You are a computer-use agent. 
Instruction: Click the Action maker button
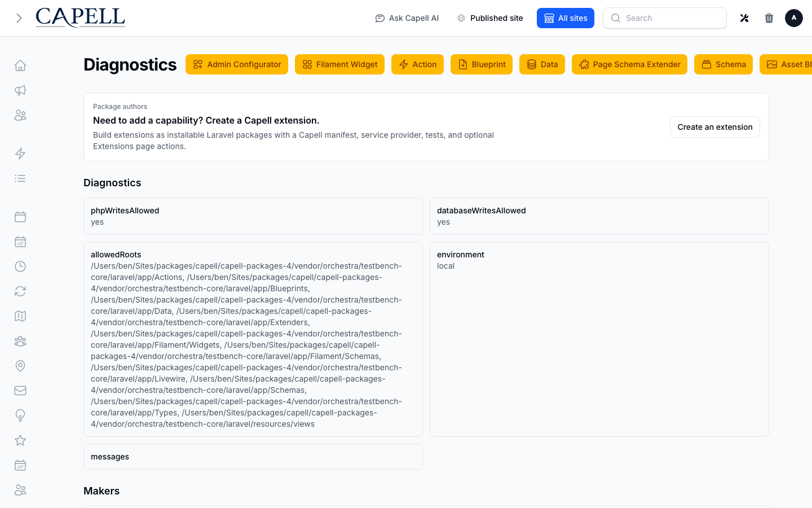click(x=417, y=64)
